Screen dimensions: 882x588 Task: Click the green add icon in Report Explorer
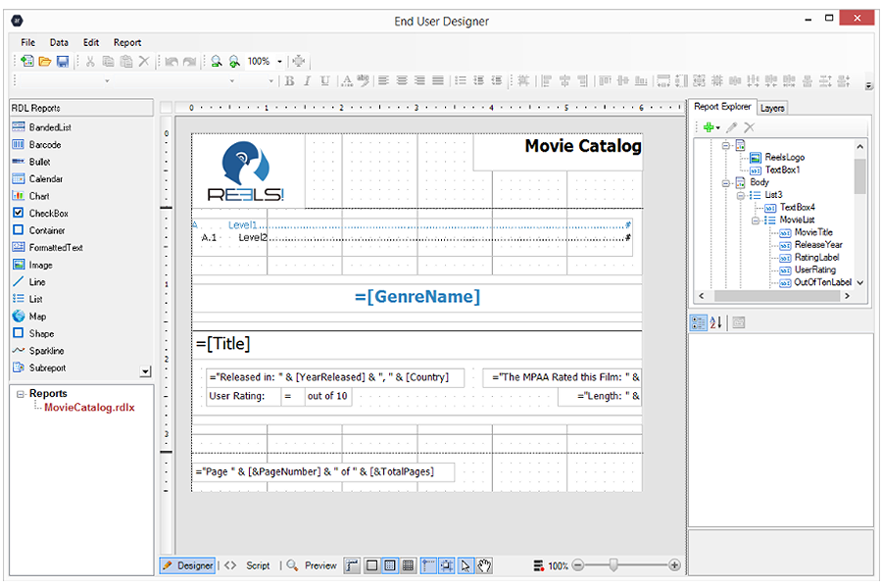coord(709,127)
